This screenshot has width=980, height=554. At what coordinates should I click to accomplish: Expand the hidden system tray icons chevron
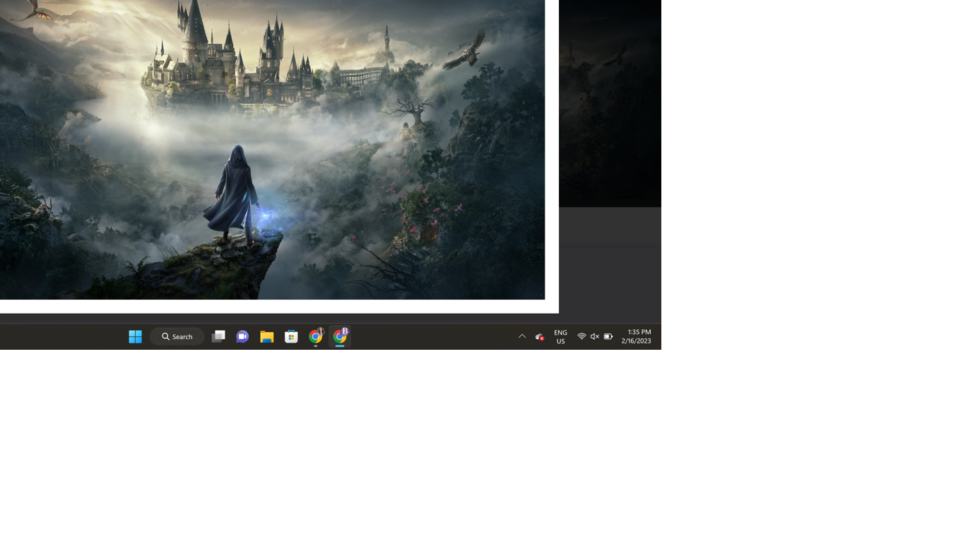pyautogui.click(x=522, y=337)
